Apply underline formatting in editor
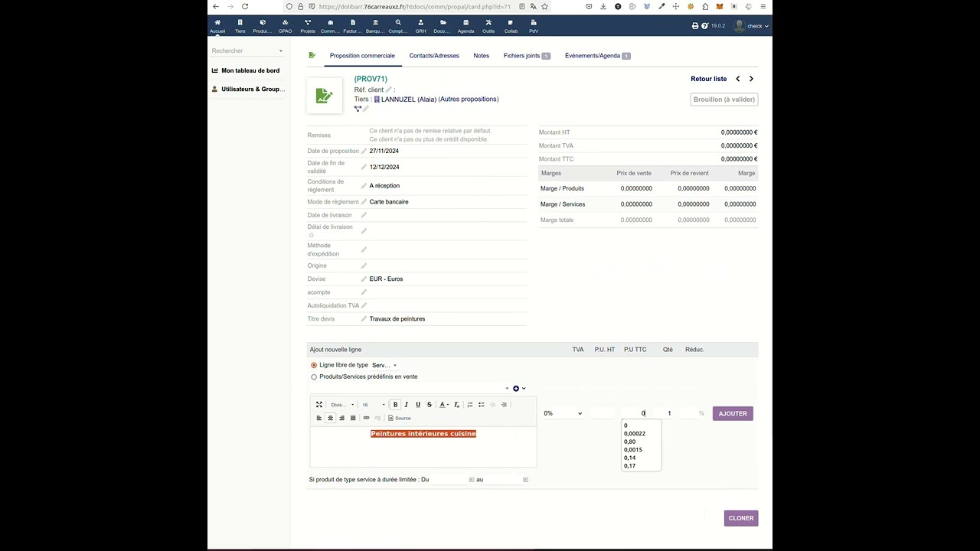This screenshot has height=551, width=980. pyautogui.click(x=418, y=405)
